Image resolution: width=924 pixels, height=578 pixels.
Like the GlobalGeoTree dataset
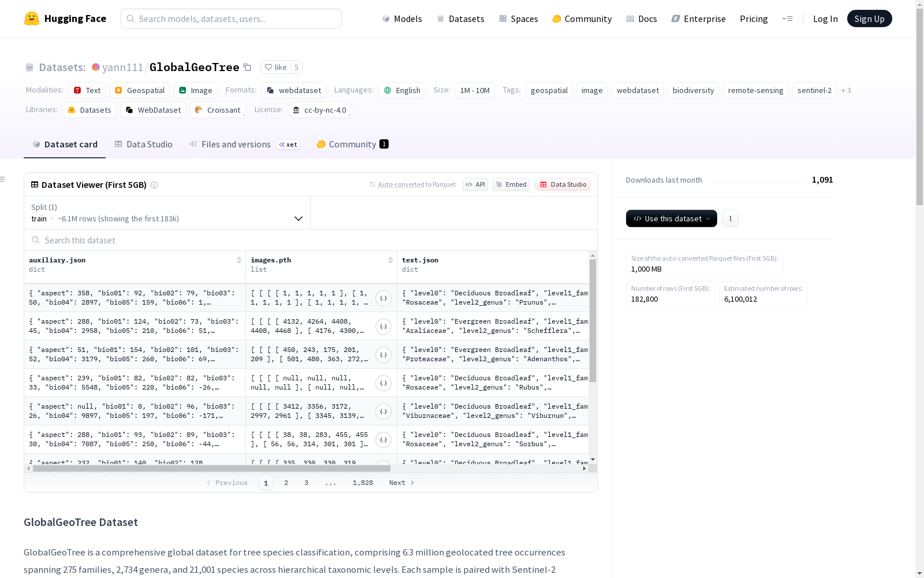(275, 67)
